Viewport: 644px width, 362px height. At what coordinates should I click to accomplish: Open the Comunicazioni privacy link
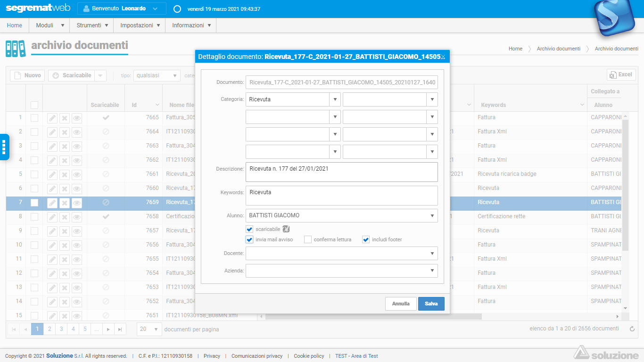click(x=257, y=356)
